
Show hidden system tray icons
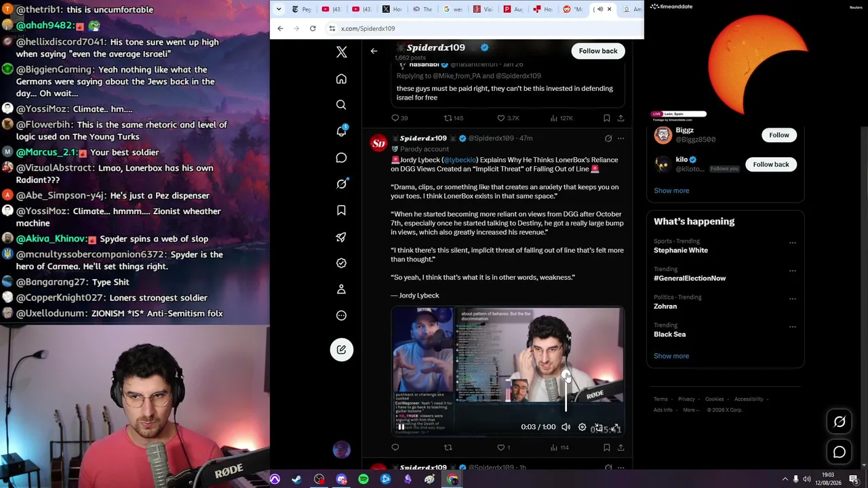[x=785, y=480]
